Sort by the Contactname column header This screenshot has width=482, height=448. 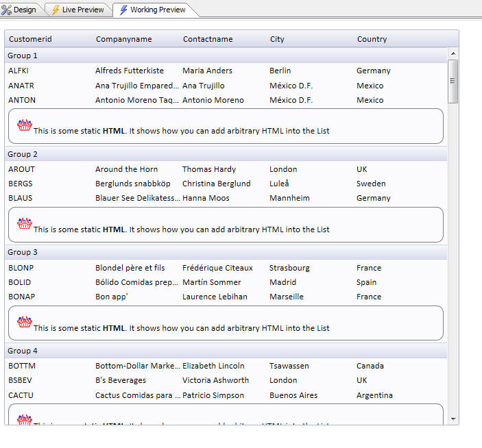point(208,39)
